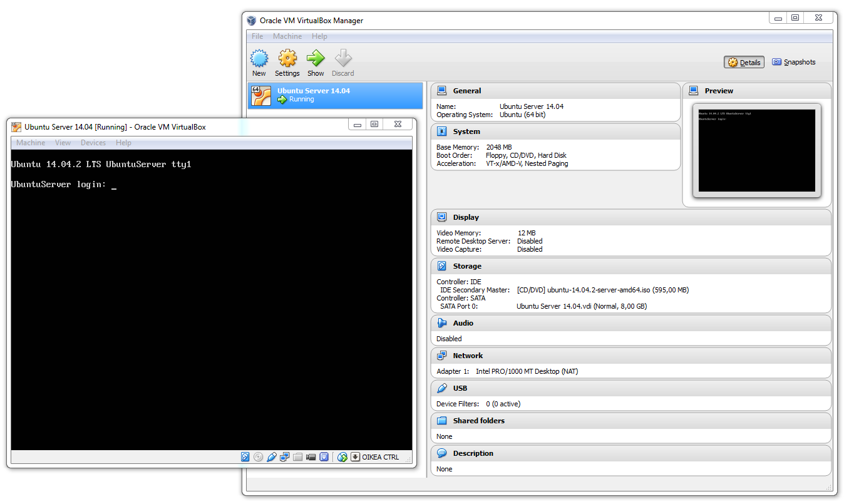Click the Description speech bubble icon
This screenshot has width=844, height=504.
pyautogui.click(x=442, y=453)
